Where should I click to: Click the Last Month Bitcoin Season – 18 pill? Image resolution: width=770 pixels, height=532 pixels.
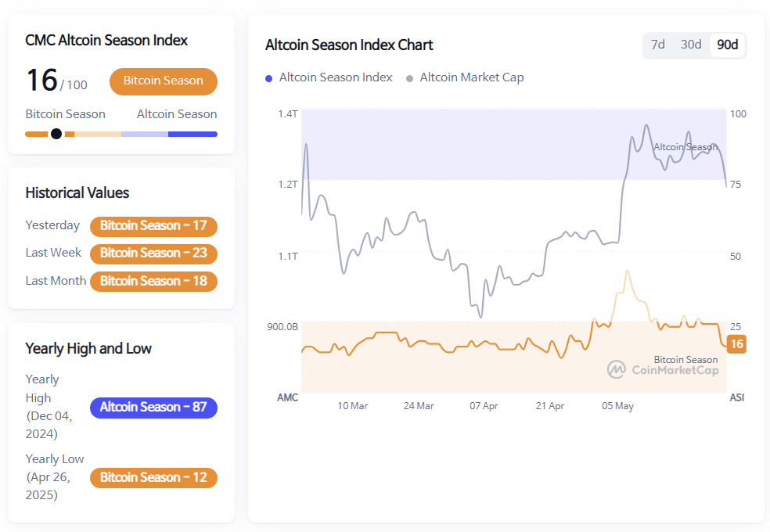click(x=153, y=281)
